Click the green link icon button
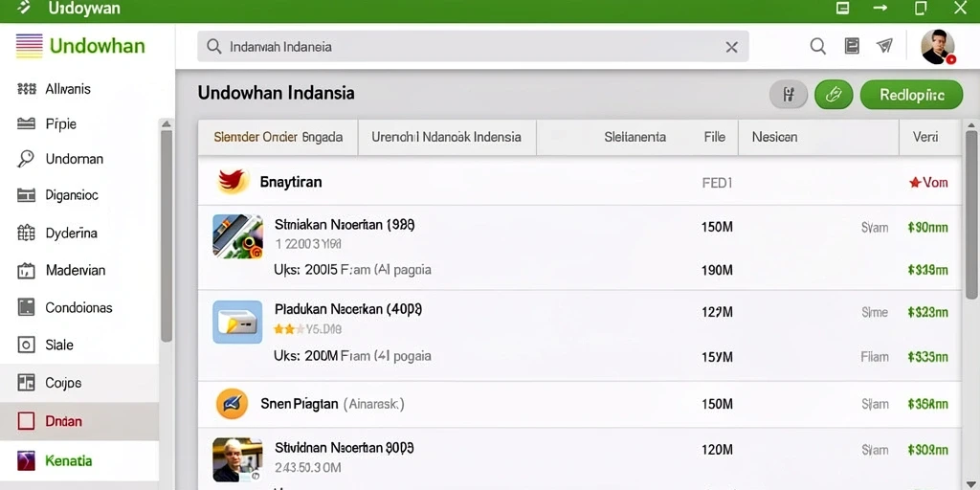The height and width of the screenshot is (490, 980). [834, 95]
